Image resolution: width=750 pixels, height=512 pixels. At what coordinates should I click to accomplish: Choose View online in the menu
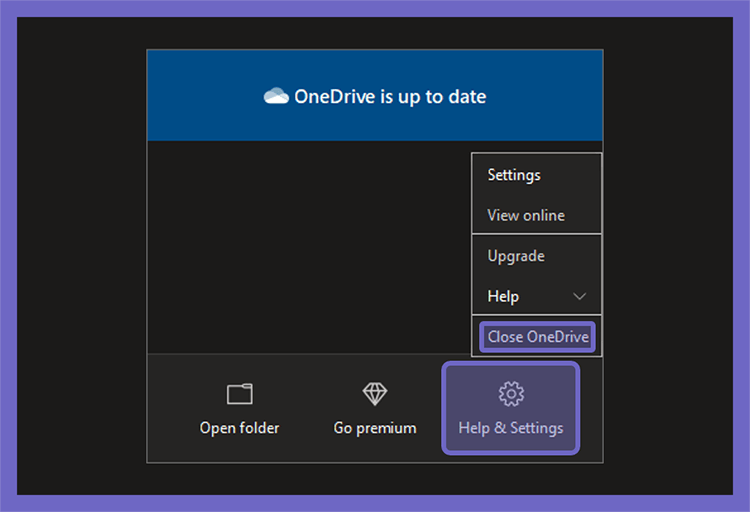pyautogui.click(x=526, y=215)
